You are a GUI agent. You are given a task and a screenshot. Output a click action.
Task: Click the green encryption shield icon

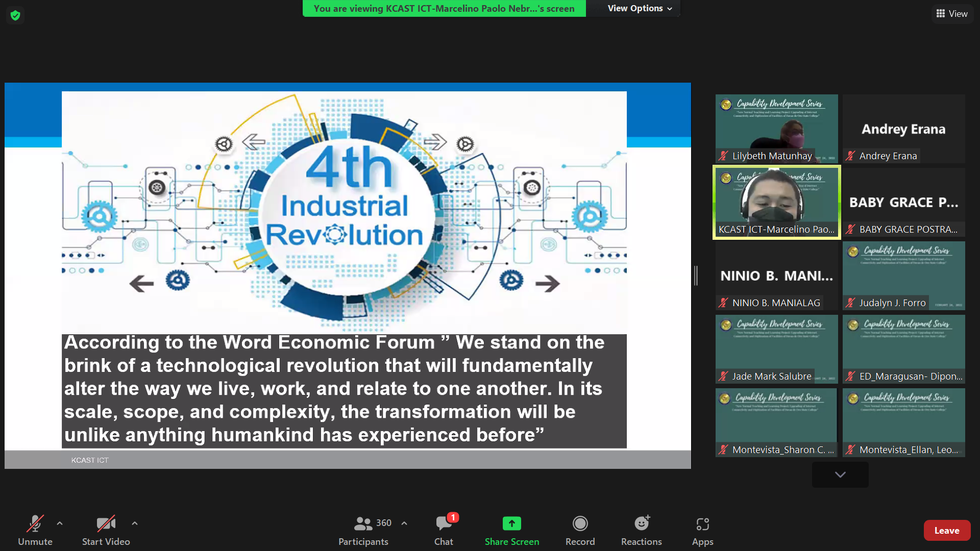[x=15, y=15]
